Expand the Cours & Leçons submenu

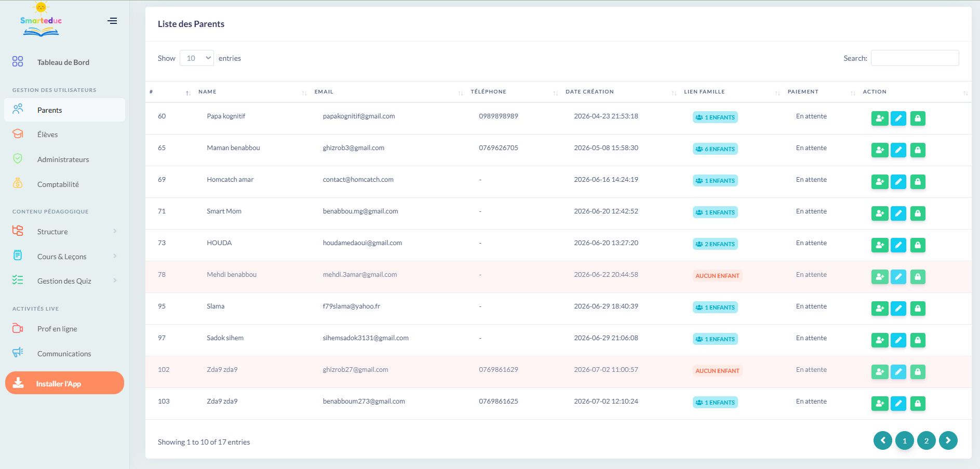pyautogui.click(x=64, y=257)
